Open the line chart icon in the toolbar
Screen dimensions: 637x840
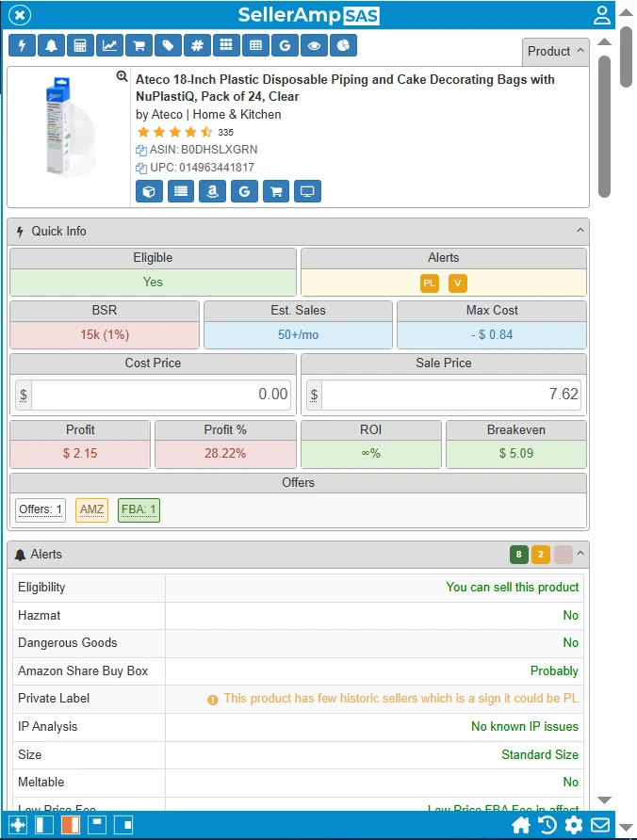[x=109, y=45]
